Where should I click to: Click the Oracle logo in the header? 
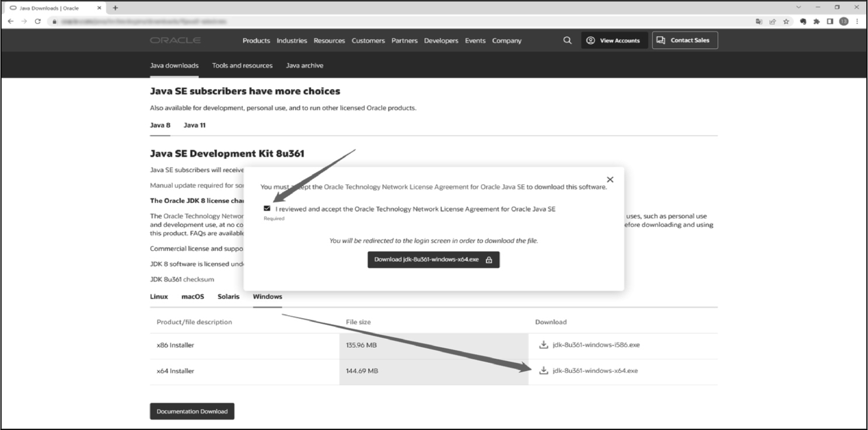coord(175,40)
